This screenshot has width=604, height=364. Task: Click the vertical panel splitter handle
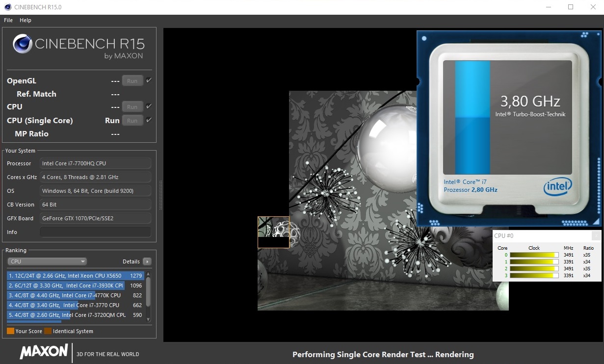tap(160, 195)
